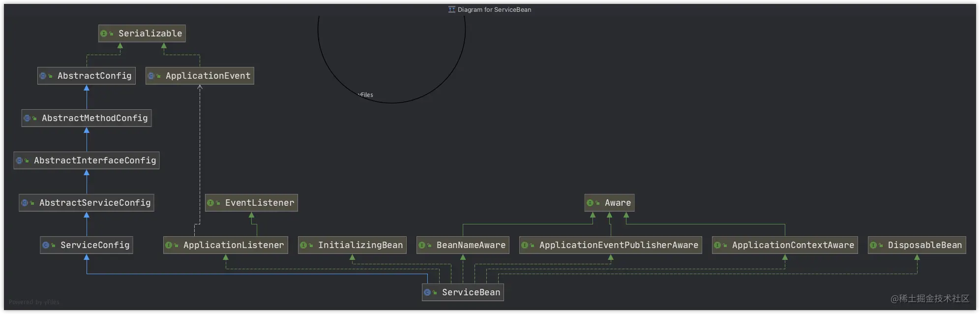This screenshot has width=980, height=314.
Task: Select the BeanNameAware interface node
Action: [x=463, y=245]
